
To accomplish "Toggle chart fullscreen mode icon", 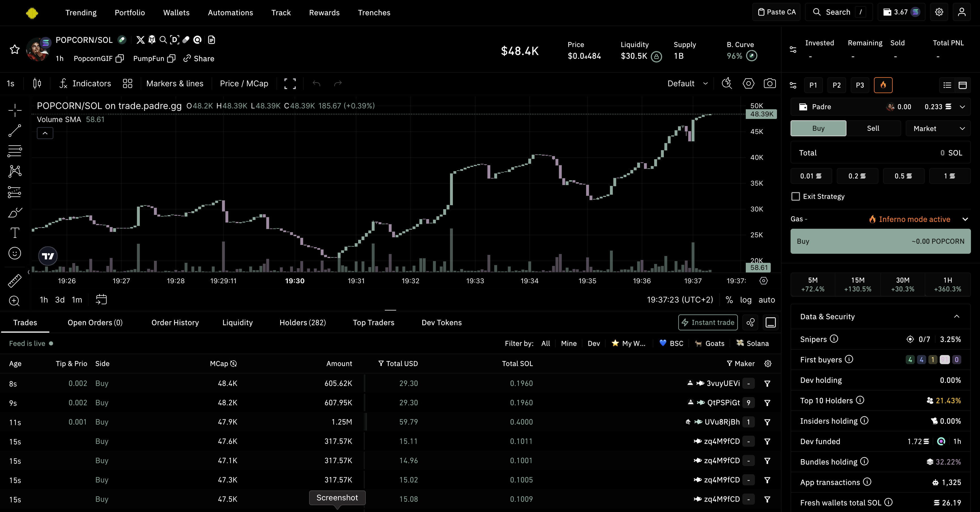I will 290,83.
